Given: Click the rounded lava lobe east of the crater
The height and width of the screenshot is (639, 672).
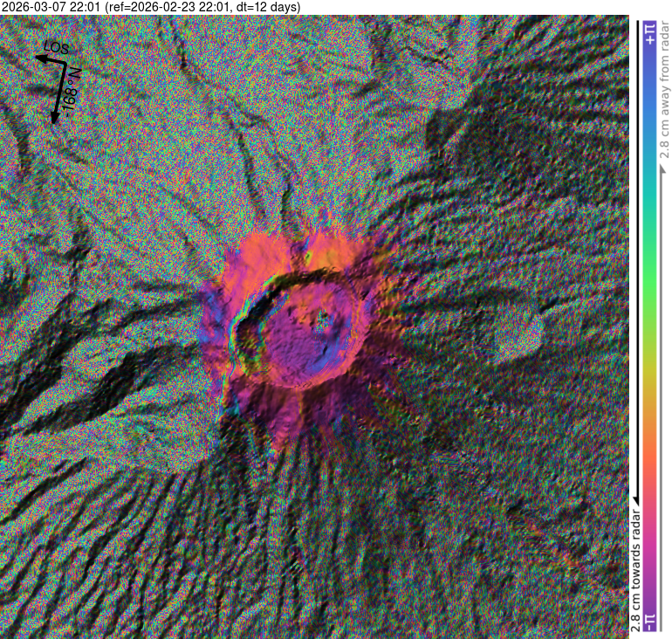Looking at the screenshot, I should [x=515, y=336].
